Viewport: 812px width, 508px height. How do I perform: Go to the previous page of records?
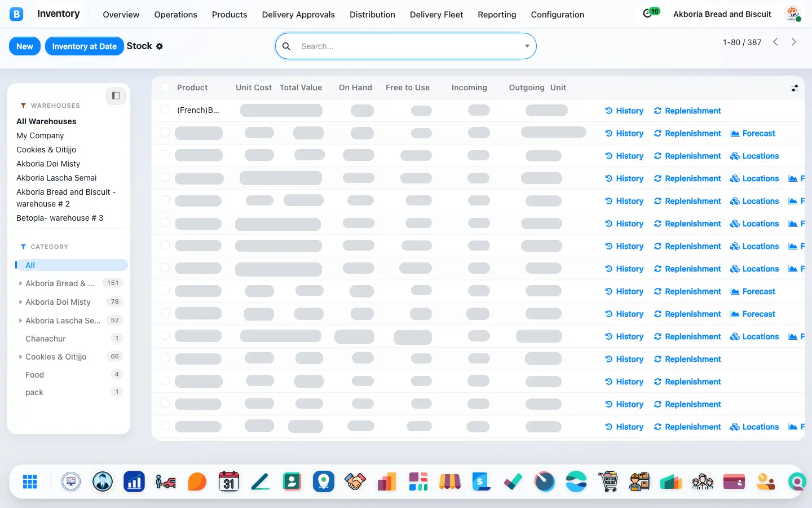point(776,42)
